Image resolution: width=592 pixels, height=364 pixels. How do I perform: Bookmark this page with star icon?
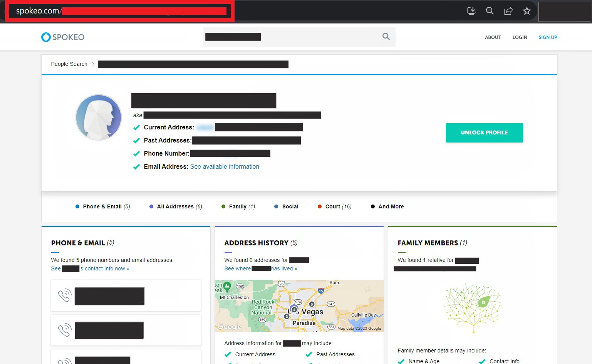(x=527, y=11)
